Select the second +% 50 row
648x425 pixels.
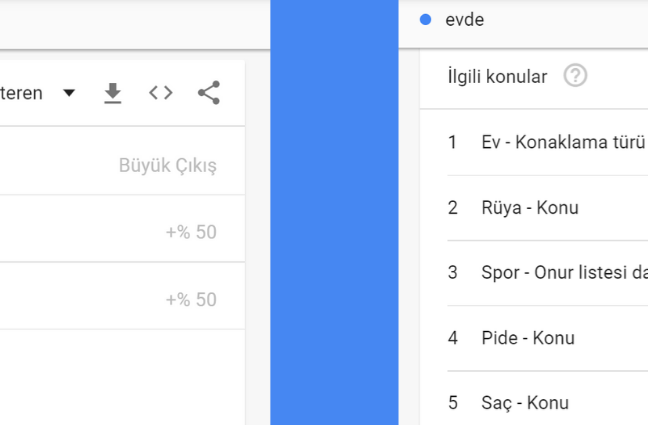tap(122, 296)
